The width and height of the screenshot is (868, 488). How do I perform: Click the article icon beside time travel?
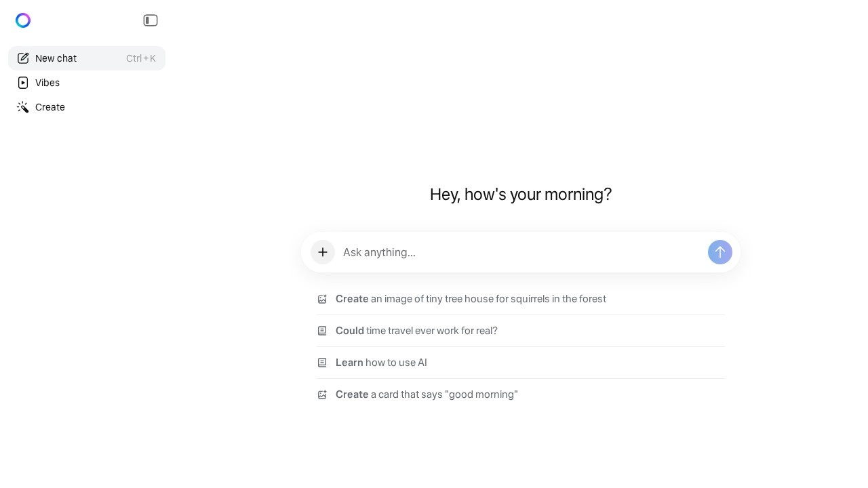coord(322,331)
